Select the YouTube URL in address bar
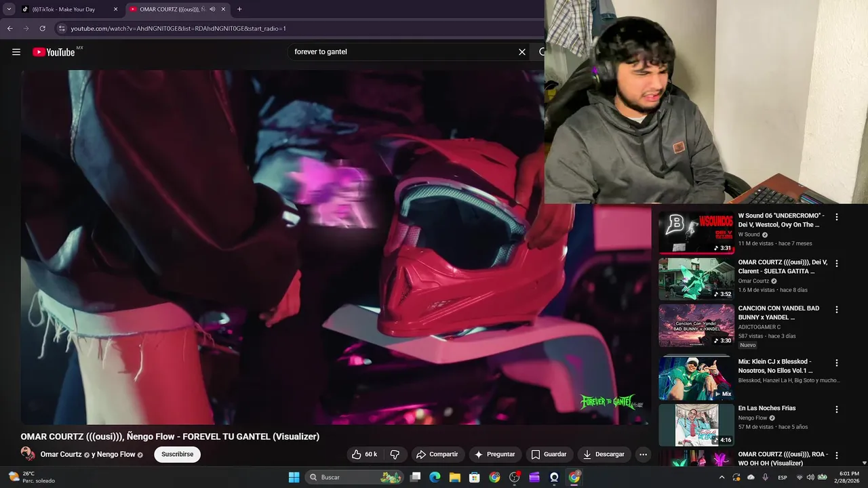This screenshot has width=868, height=488. click(178, 28)
